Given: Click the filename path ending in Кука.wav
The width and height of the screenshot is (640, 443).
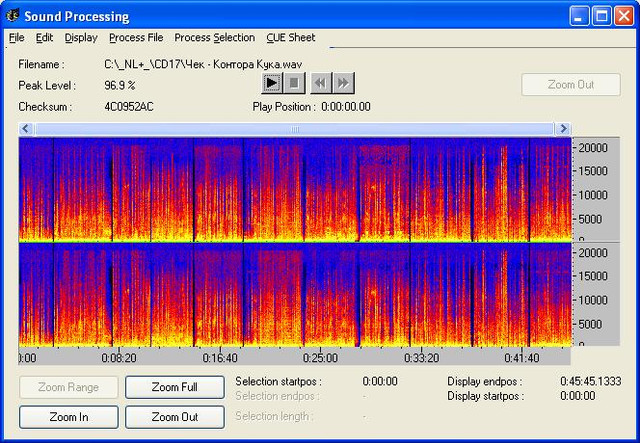Looking at the screenshot, I should click(203, 65).
